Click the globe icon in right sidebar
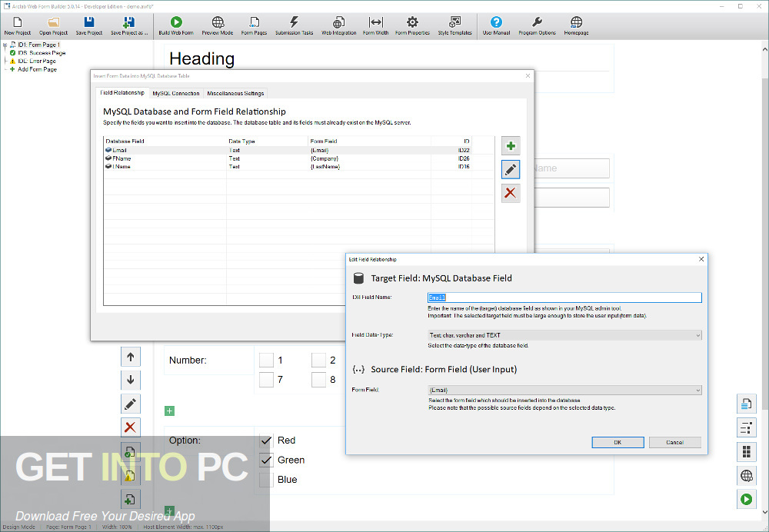The image size is (769, 532). [x=747, y=476]
